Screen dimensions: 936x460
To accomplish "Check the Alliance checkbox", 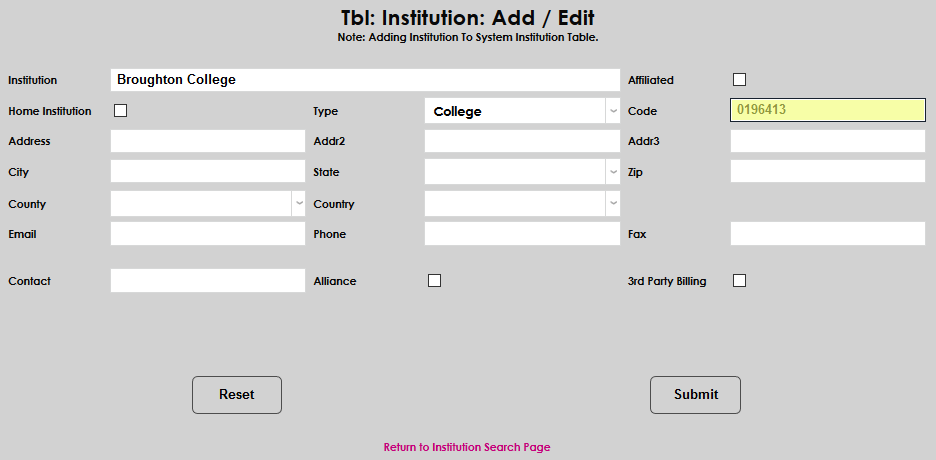I will (434, 281).
